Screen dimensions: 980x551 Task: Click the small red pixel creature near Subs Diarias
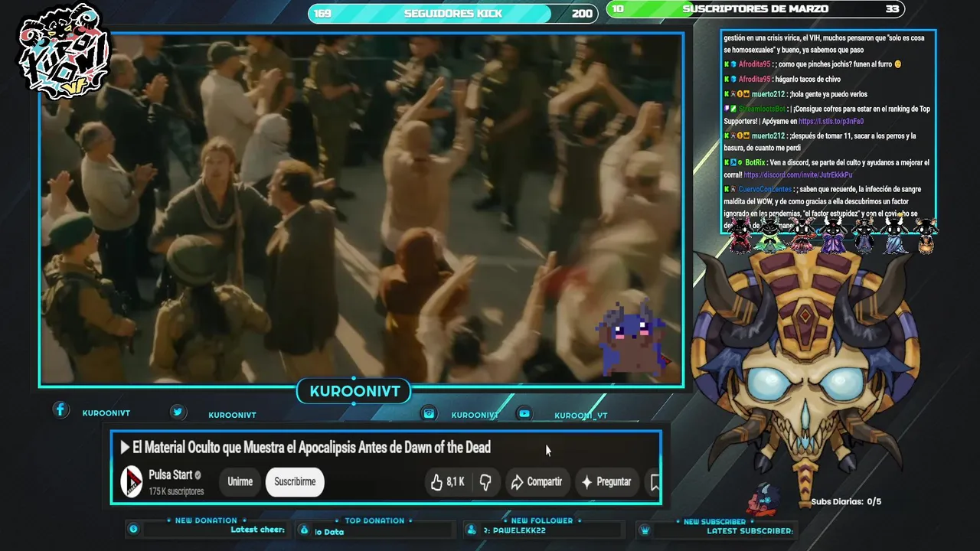pos(762,499)
